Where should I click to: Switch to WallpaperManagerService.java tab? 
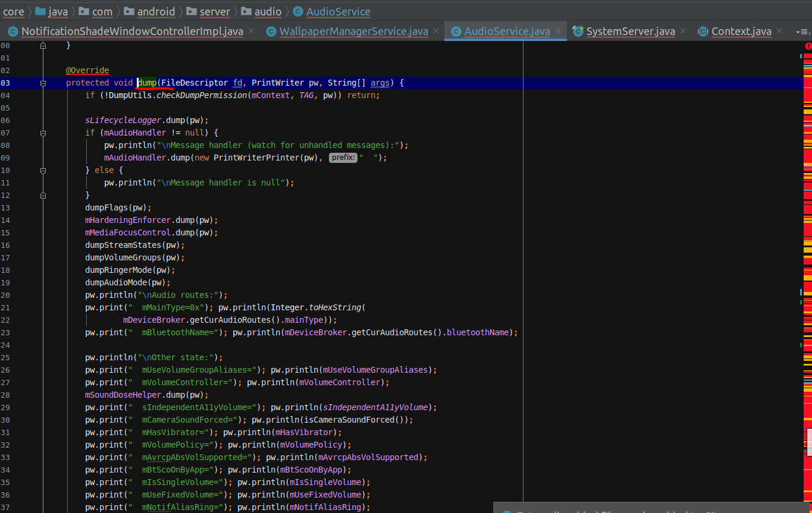pyautogui.click(x=354, y=32)
